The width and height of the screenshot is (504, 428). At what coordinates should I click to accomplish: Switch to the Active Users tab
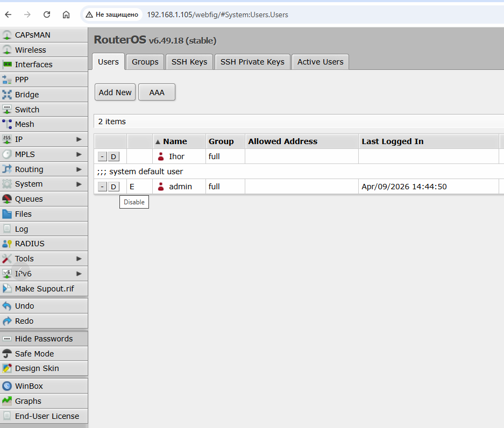tap(320, 62)
